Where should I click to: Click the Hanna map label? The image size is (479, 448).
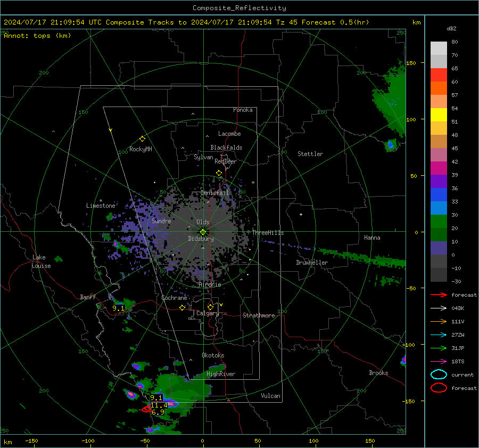pos(372,238)
